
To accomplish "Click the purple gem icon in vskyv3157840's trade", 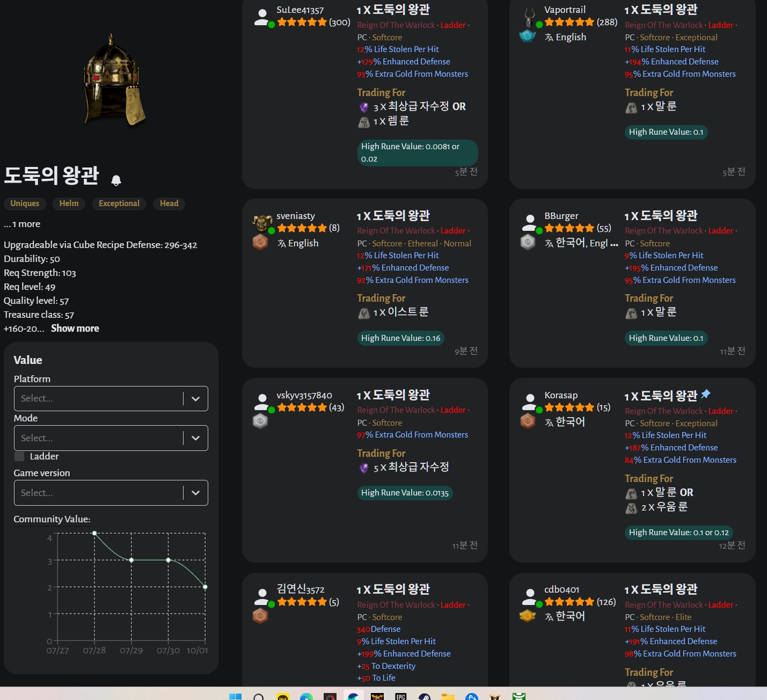I will click(x=364, y=468).
